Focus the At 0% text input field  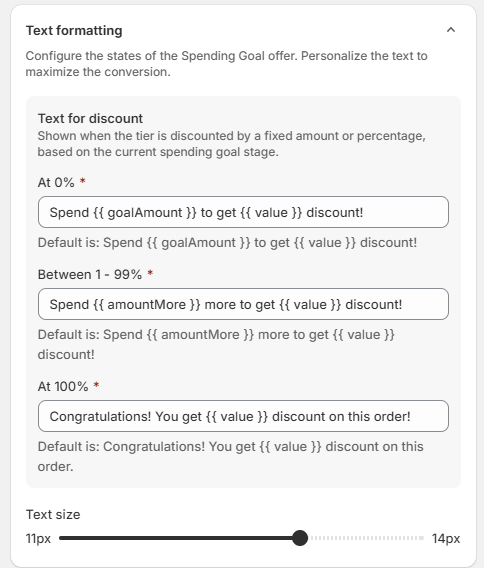coord(243,212)
